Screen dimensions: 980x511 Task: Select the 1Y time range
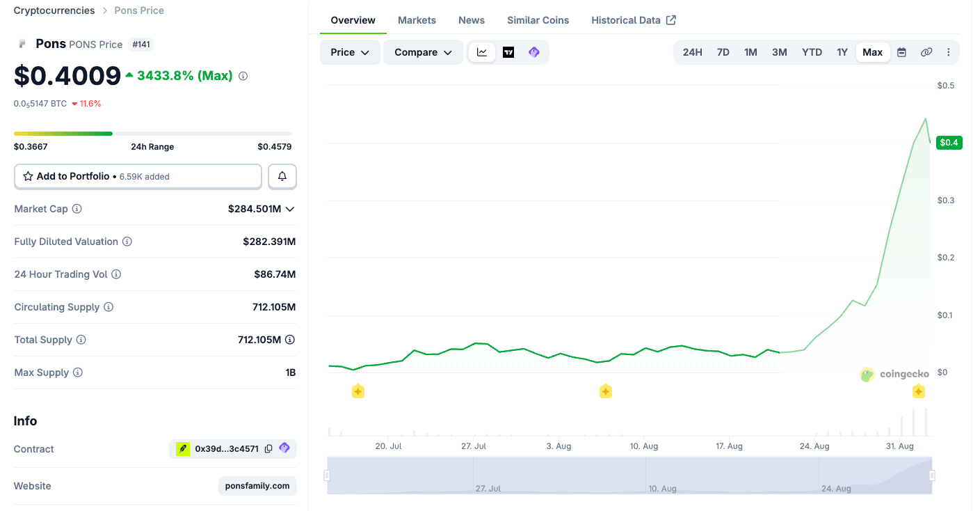coord(842,52)
